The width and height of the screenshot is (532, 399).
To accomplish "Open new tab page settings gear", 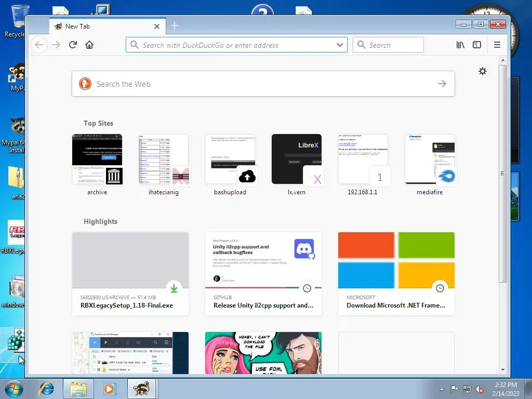I will 483,71.
